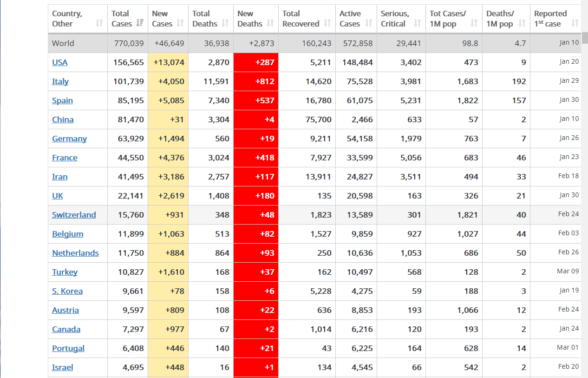Open the Turkey country link

[65, 272]
